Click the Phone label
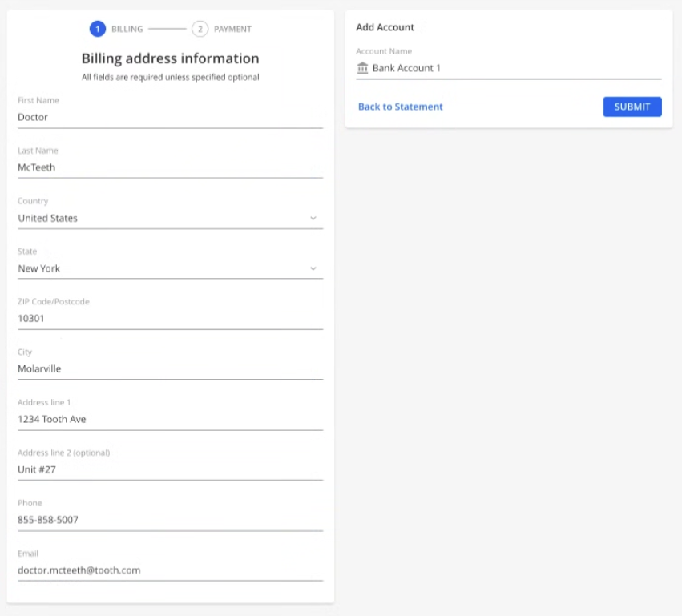The height and width of the screenshot is (616, 682). 30,503
